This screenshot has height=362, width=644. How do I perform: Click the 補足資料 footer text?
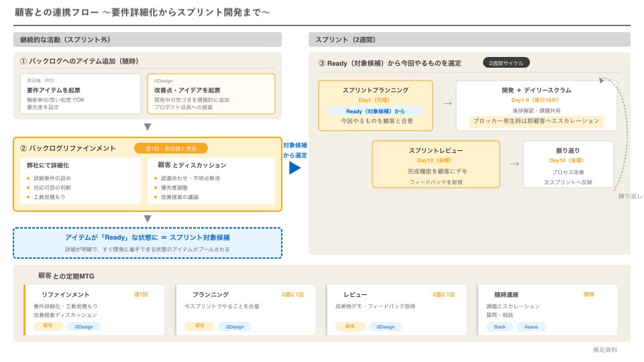604,349
